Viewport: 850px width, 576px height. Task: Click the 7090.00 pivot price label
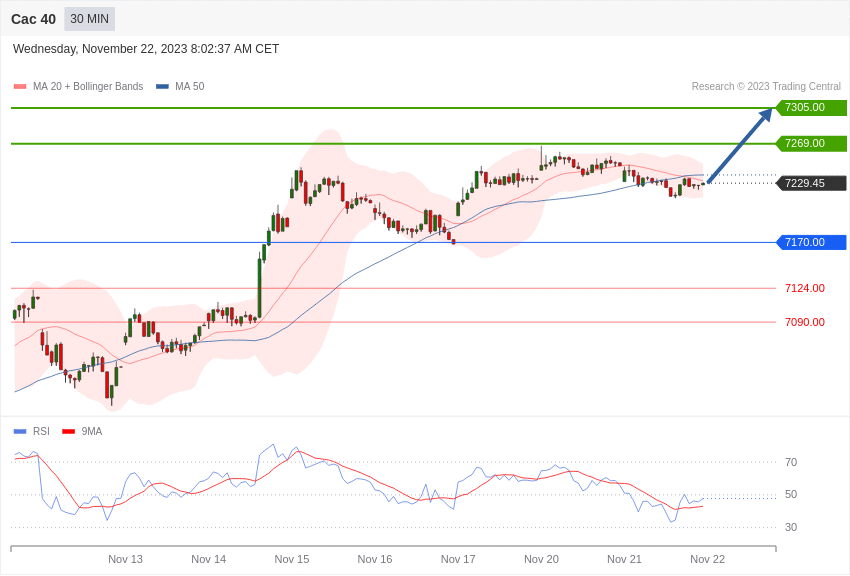tap(803, 322)
